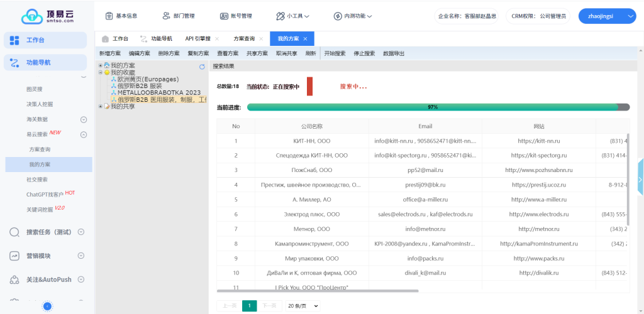Open 部门管理 in the top bar
The image size is (644, 314).
pos(178,16)
